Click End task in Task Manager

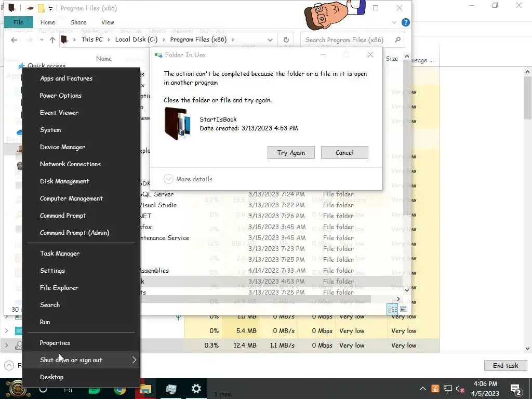click(506, 365)
